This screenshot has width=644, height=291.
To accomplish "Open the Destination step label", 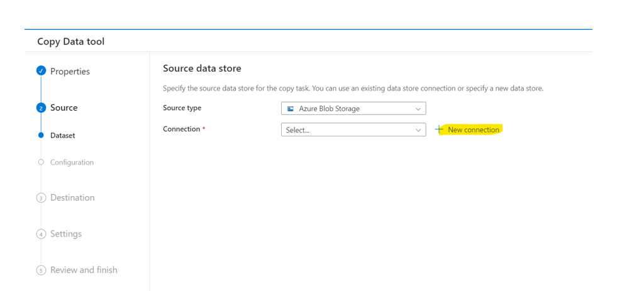I will [x=72, y=198].
